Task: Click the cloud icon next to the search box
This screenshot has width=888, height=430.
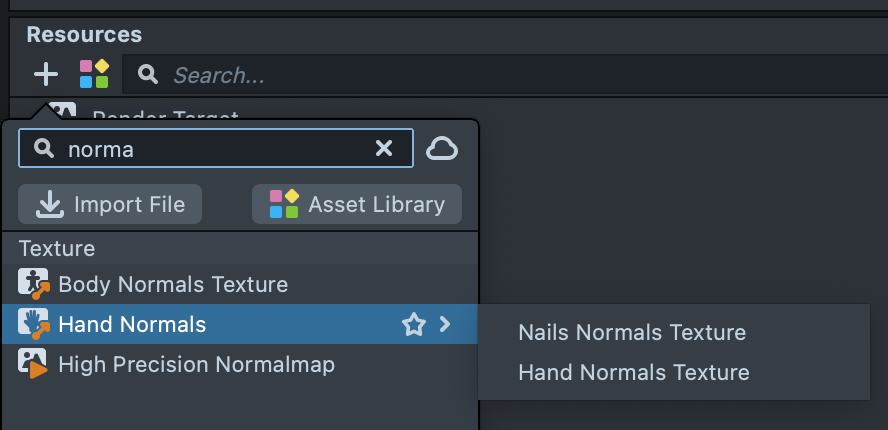Action: (442, 149)
